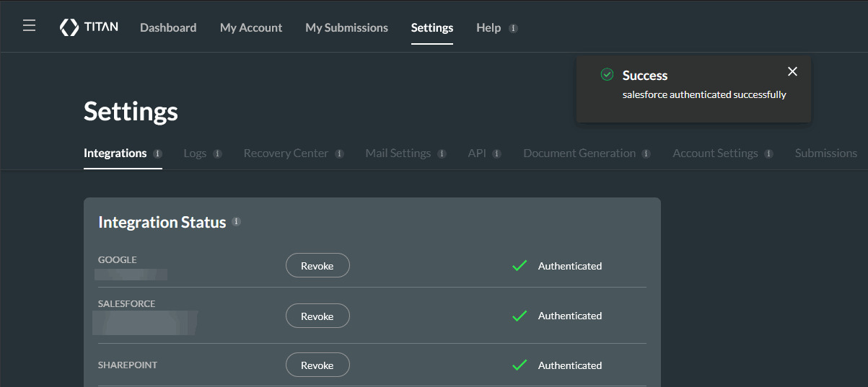868x387 pixels.
Task: Dismiss the Success notification with X
Action: [792, 71]
